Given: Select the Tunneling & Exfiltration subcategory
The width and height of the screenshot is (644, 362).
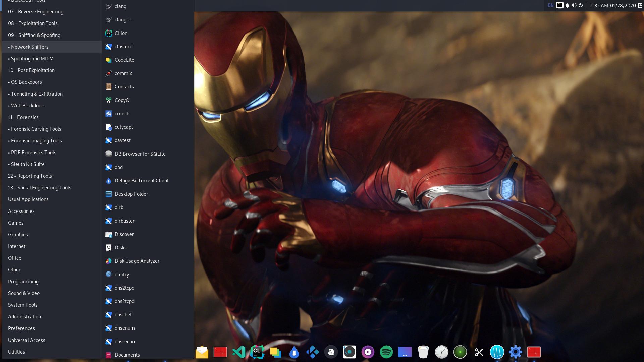Looking at the screenshot, I should (52, 94).
